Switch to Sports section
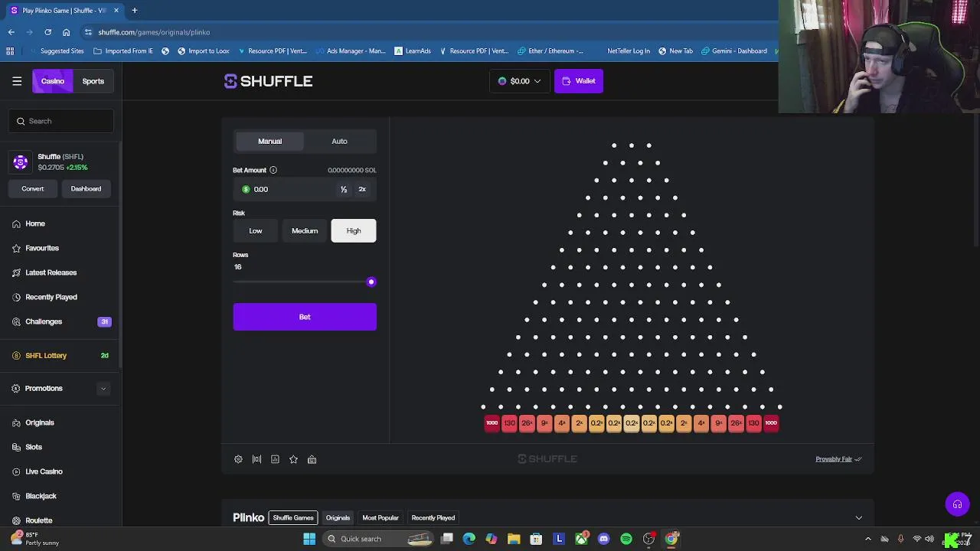Image resolution: width=980 pixels, height=551 pixels. pos(93,81)
